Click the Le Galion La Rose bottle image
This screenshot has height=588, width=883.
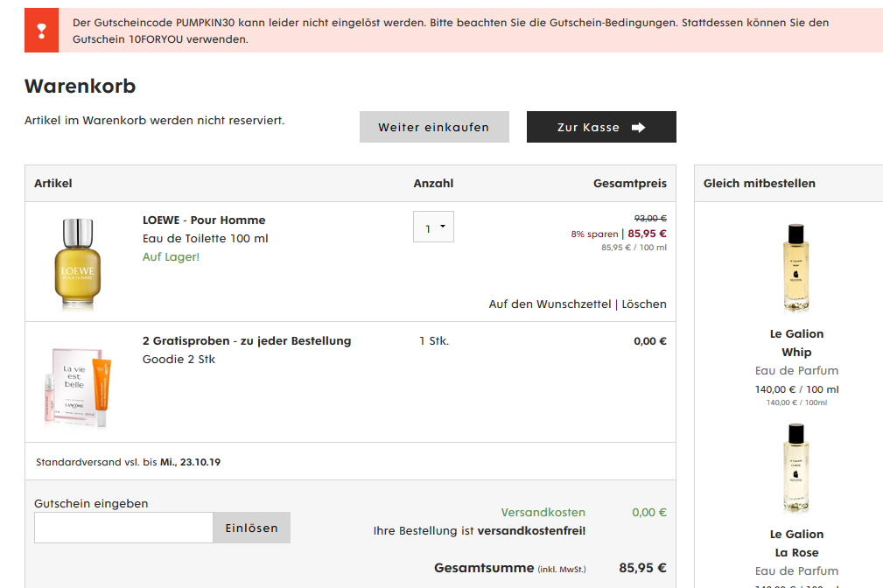point(796,468)
